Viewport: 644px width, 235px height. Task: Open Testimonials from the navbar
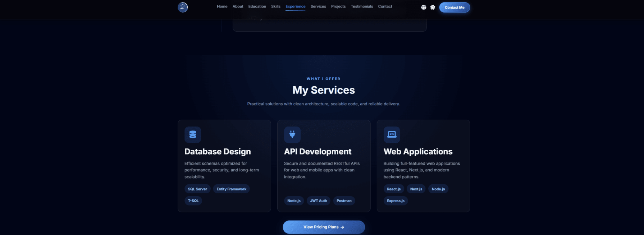click(362, 6)
